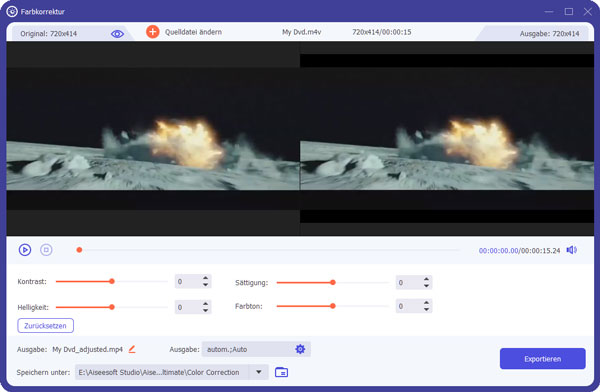Click the Zurücksetzen reset button

point(46,326)
